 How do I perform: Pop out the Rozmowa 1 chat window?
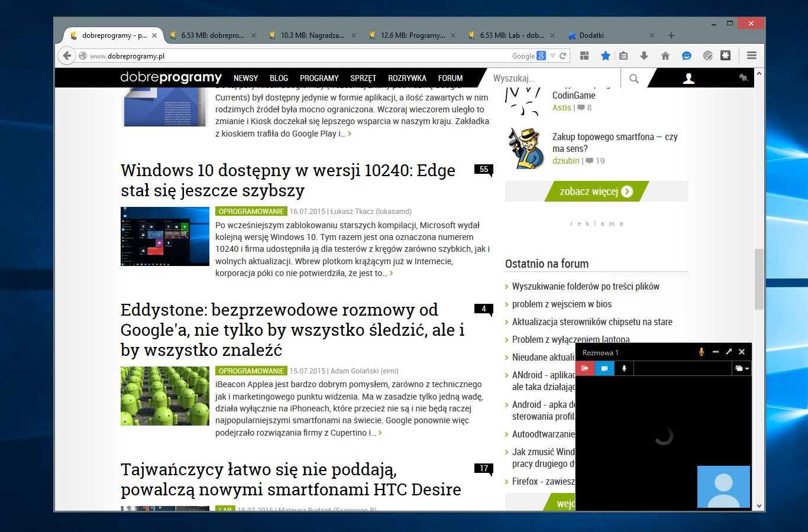[729, 352]
